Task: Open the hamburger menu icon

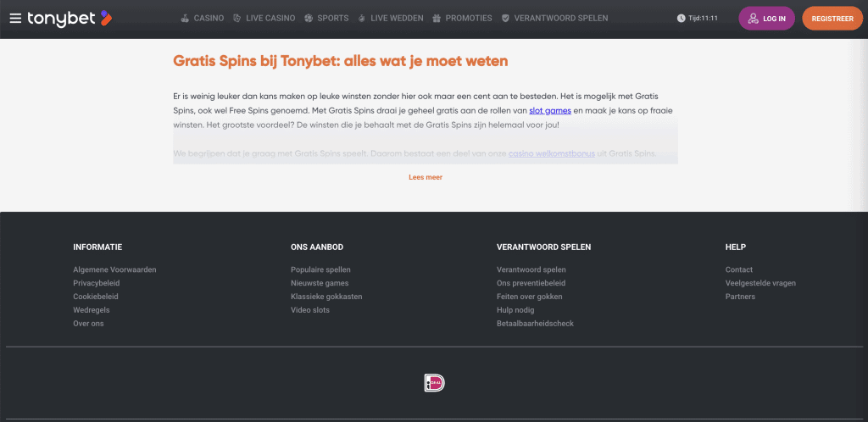Action: coord(15,19)
